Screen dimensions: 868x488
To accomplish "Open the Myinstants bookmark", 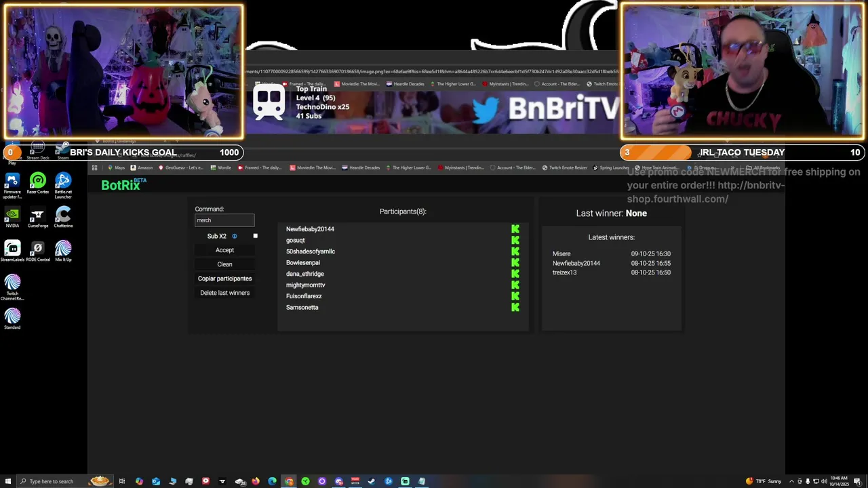I will click(x=462, y=168).
